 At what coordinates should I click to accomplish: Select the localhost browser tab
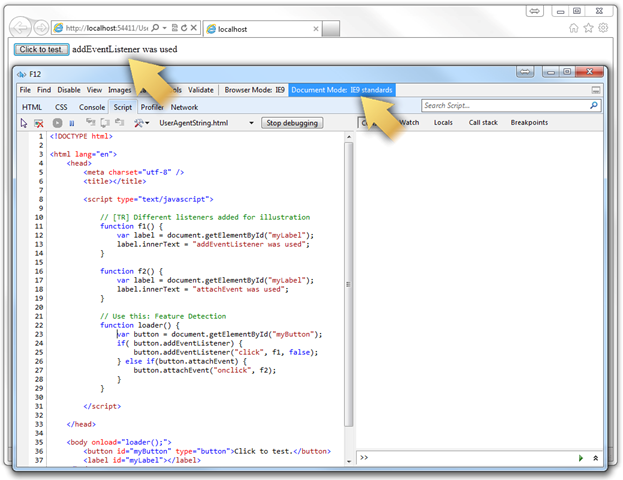point(262,29)
